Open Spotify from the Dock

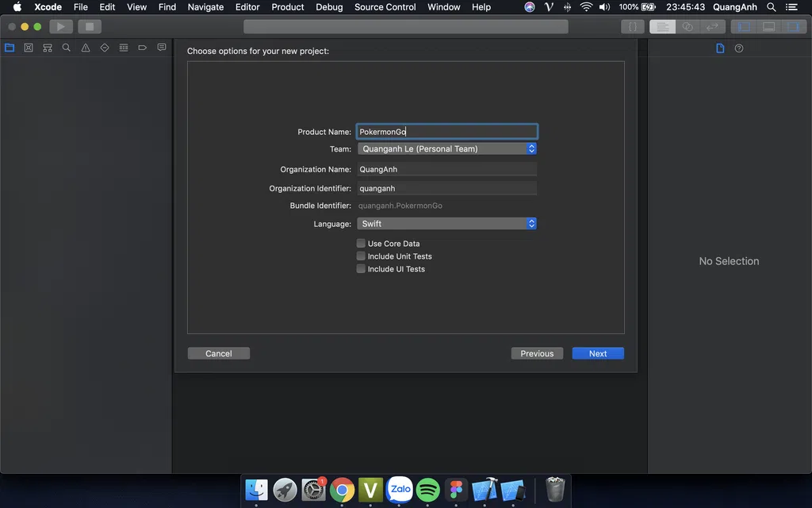427,490
